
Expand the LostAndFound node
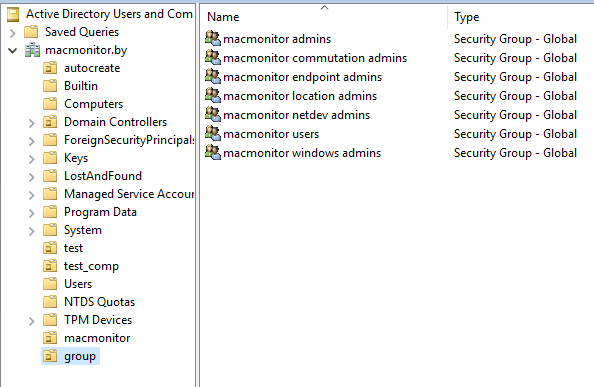pyautogui.click(x=32, y=177)
